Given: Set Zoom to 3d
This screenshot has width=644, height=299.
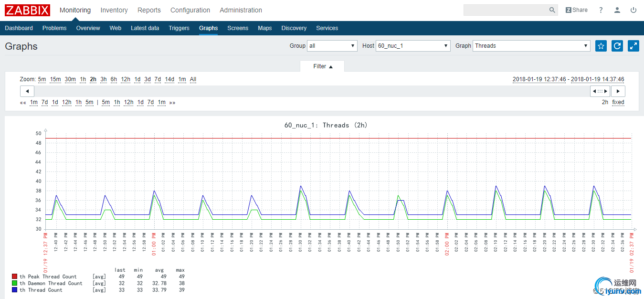Looking at the screenshot, I should [x=148, y=79].
